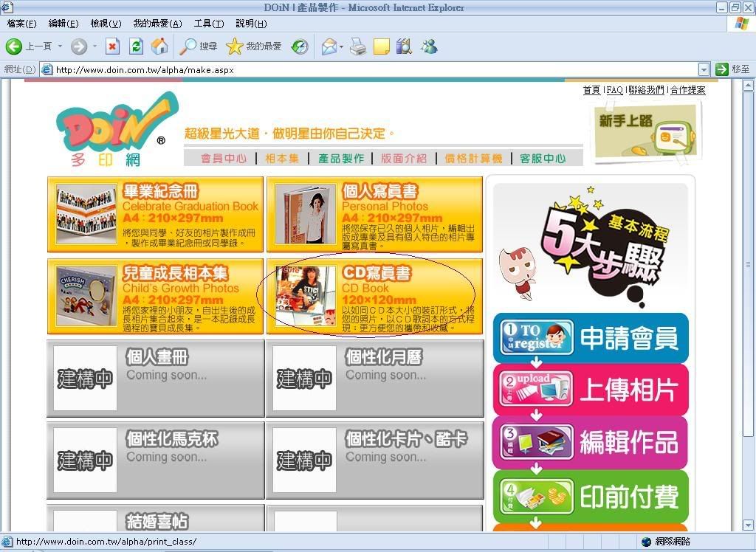This screenshot has width=756, height=552.
Task: Click the History icon in the toolbar
Action: click(300, 46)
